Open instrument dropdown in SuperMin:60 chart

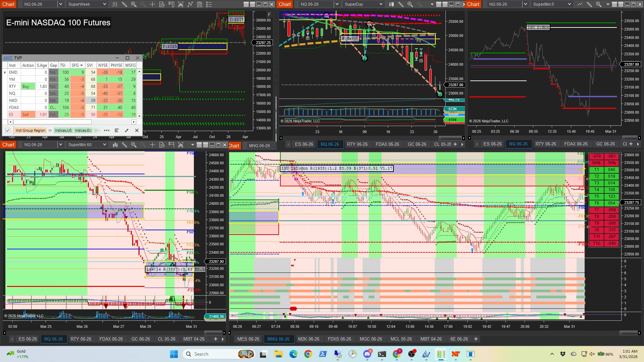click(x=60, y=145)
